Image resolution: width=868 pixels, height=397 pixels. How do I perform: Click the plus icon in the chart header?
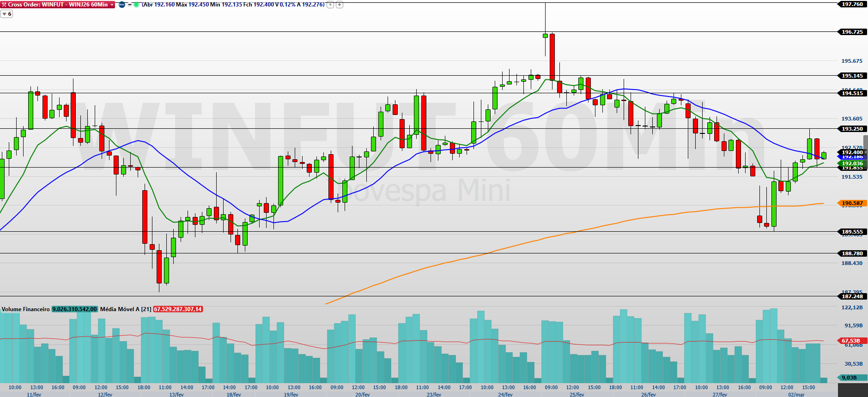(x=340, y=5)
